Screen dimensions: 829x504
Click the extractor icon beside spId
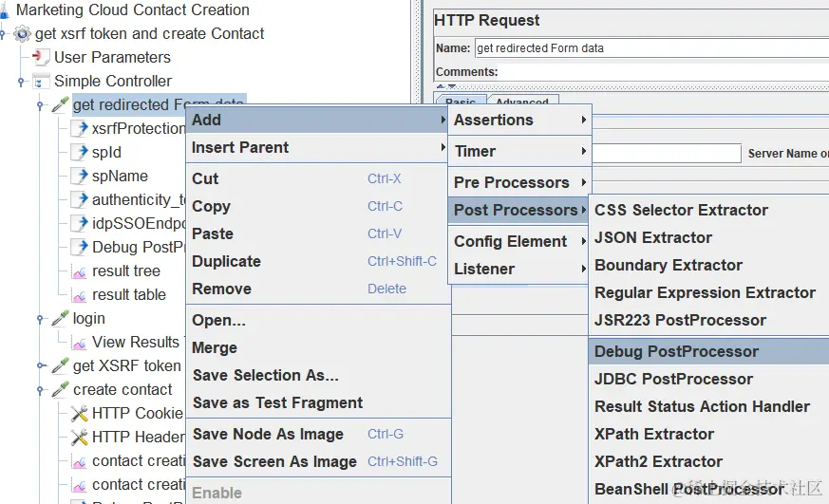pyautogui.click(x=80, y=152)
